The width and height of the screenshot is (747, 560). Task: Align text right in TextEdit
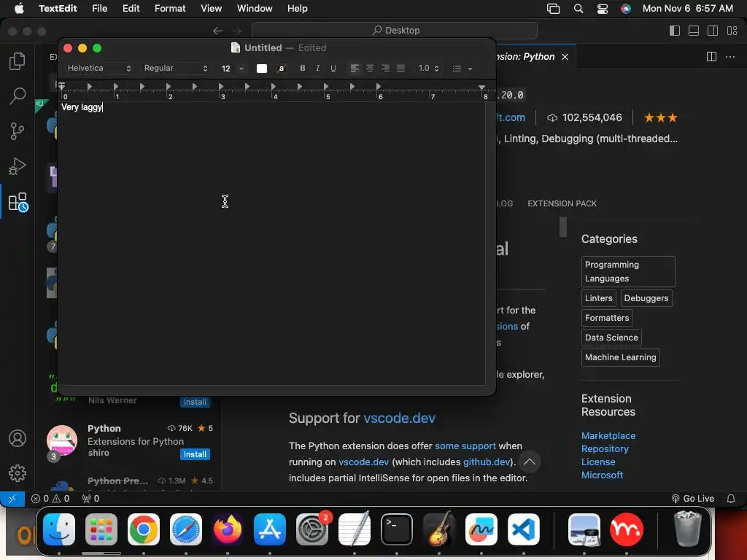coord(385,68)
